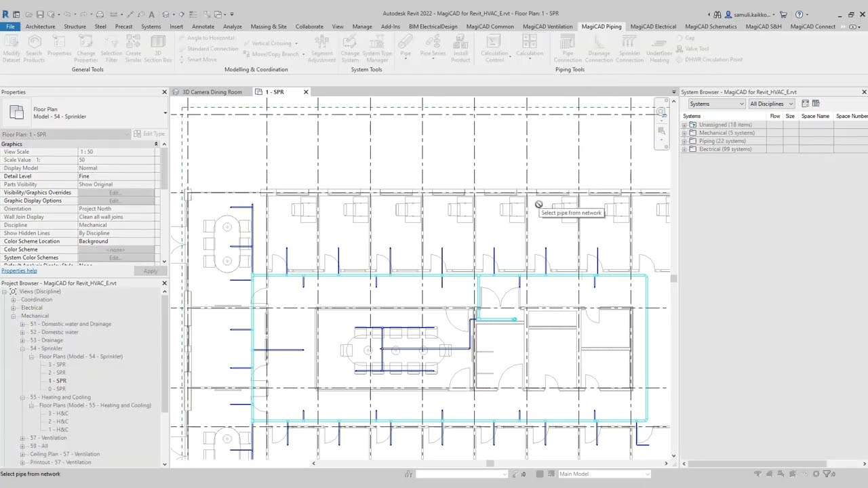Click the Segment Adjustment tool

pyautogui.click(x=322, y=48)
